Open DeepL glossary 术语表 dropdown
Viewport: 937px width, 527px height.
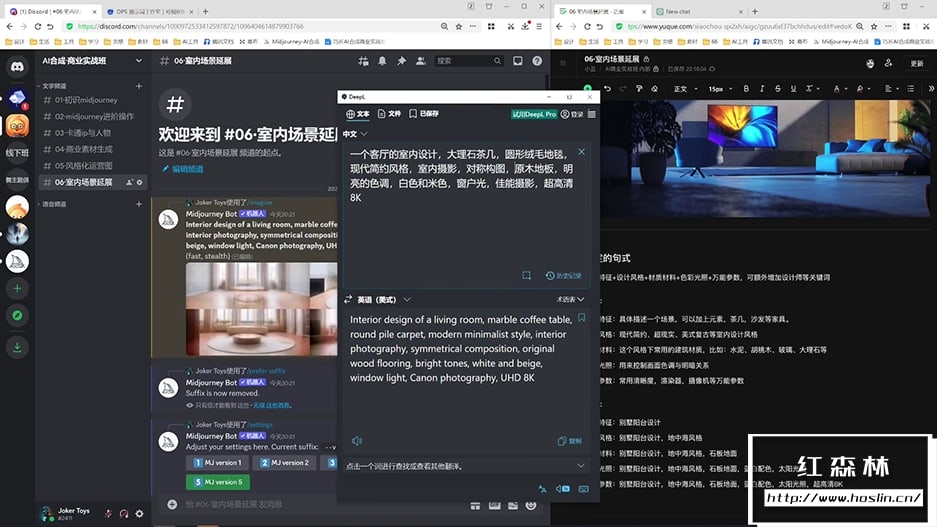(x=570, y=299)
